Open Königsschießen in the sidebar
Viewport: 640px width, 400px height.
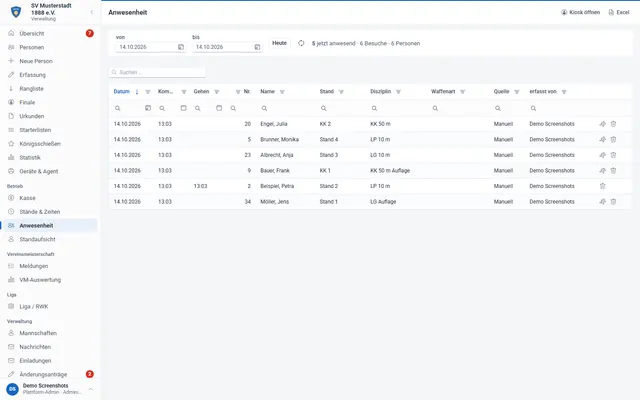(x=49, y=144)
